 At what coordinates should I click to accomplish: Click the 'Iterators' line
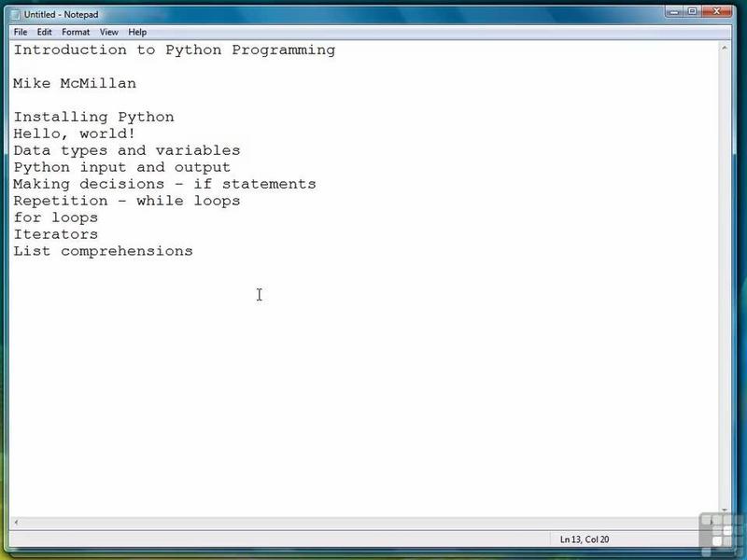tap(56, 234)
